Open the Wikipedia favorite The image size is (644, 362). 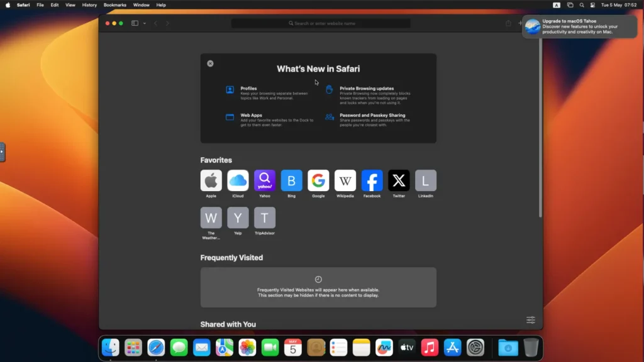click(345, 180)
